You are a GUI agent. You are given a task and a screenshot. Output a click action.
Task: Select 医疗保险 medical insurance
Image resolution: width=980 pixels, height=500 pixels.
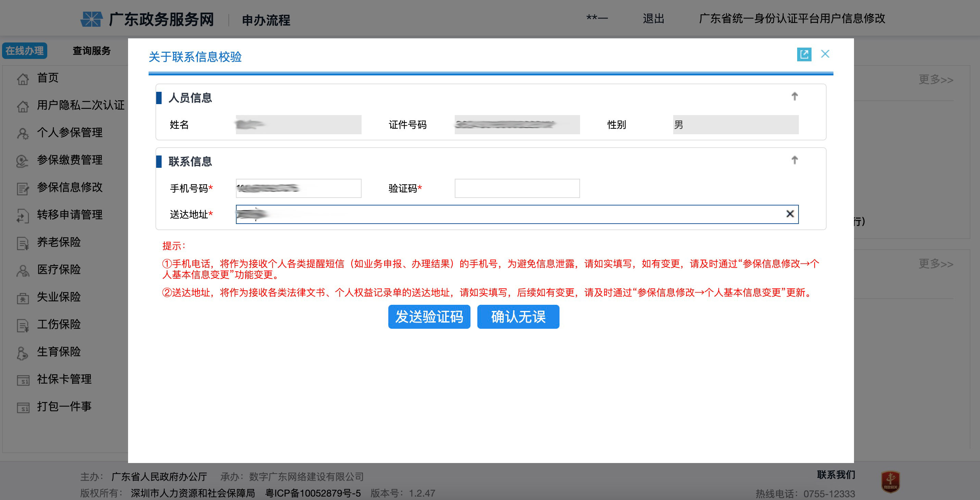tap(59, 270)
